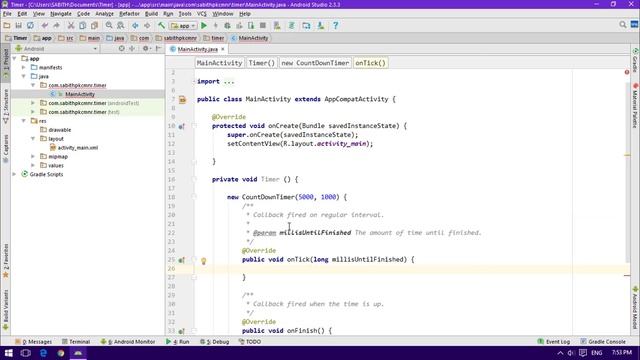
Task: Open Terminal tool window
Action: (x=76, y=342)
